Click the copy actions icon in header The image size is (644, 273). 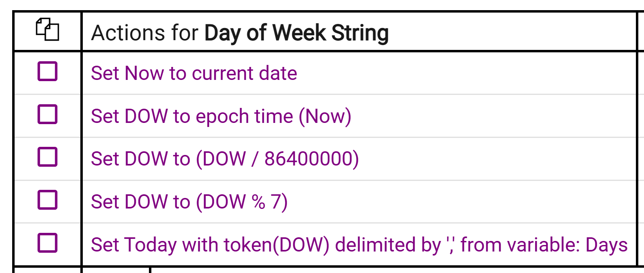(47, 30)
